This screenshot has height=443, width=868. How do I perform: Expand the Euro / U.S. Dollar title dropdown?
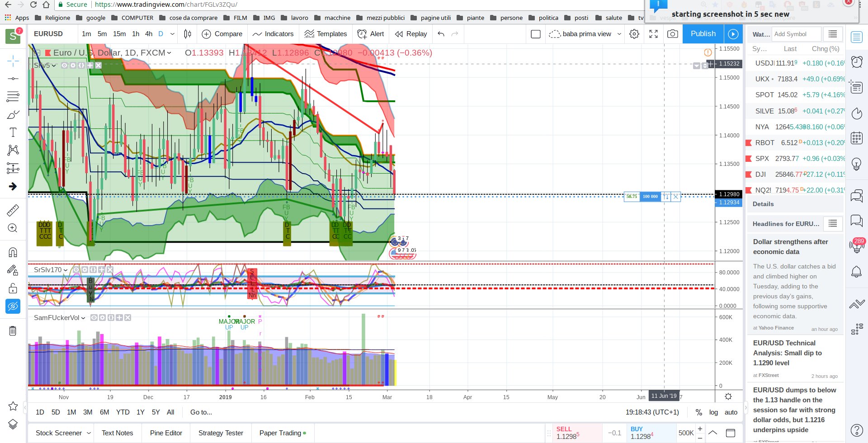[169, 53]
